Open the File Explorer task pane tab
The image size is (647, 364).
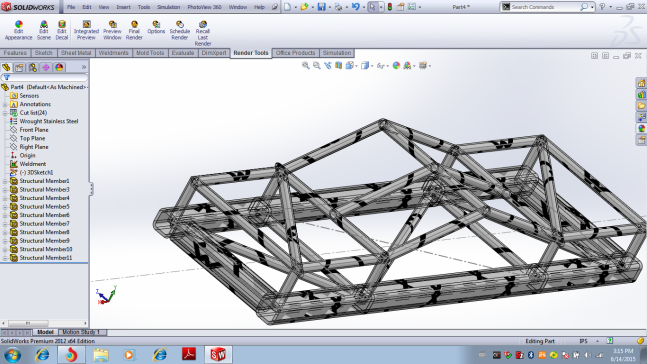tap(641, 106)
